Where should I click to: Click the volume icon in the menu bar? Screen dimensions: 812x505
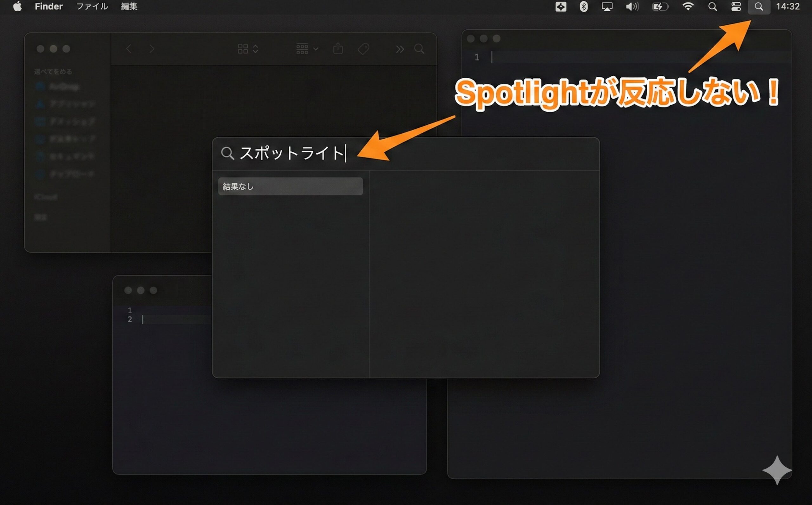633,6
